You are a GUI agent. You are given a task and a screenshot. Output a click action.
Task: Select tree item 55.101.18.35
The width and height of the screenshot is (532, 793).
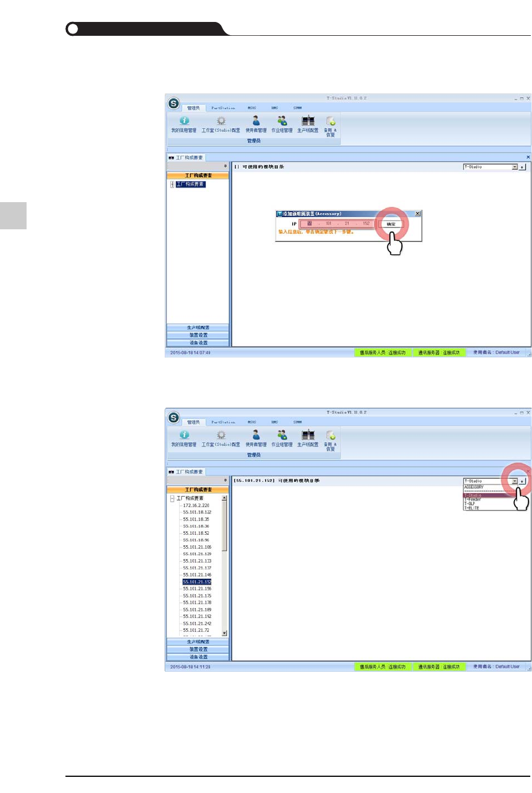click(196, 519)
